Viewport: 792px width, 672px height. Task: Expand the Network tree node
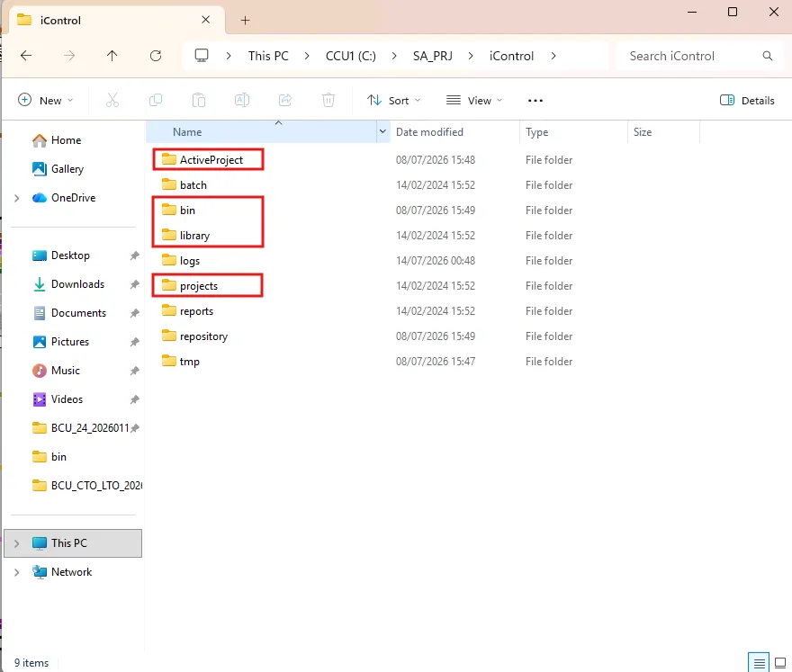coord(17,572)
